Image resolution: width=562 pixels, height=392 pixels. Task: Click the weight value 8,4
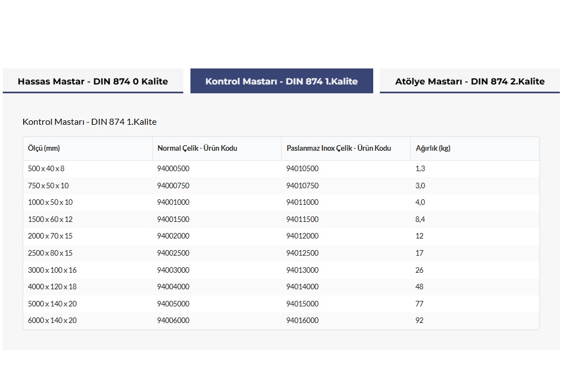[x=420, y=220]
